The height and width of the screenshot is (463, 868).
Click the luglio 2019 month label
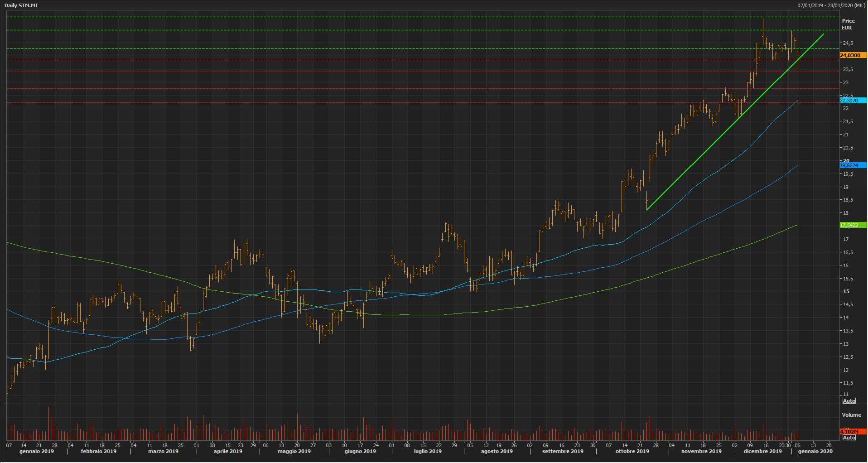coord(428,451)
